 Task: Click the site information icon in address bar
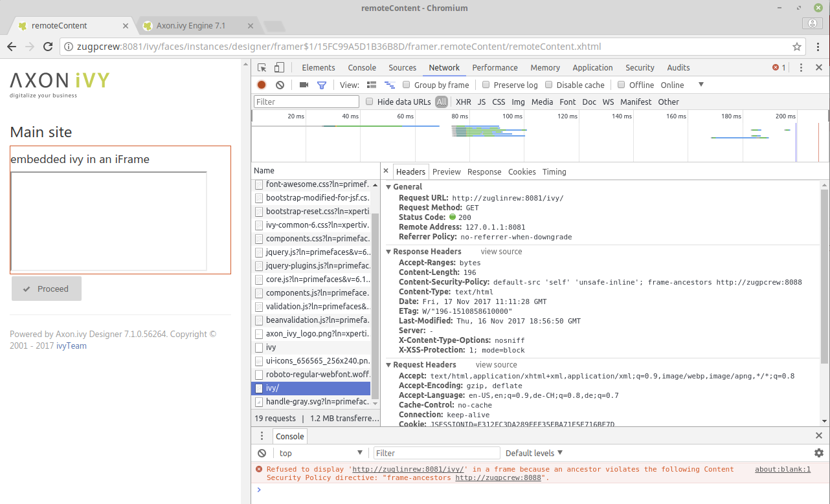point(69,47)
